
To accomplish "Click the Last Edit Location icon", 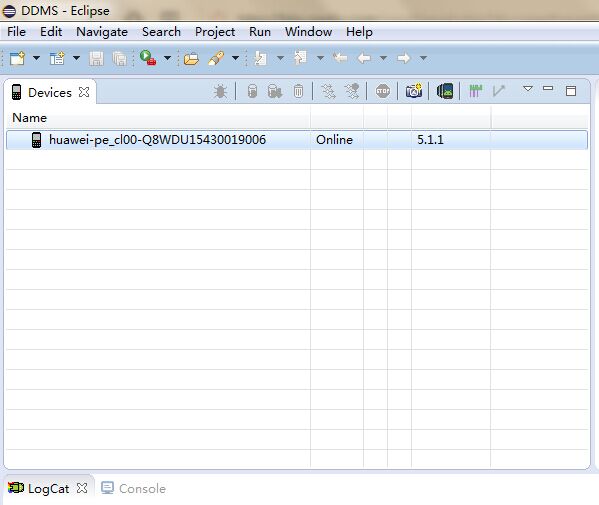I will (340, 58).
